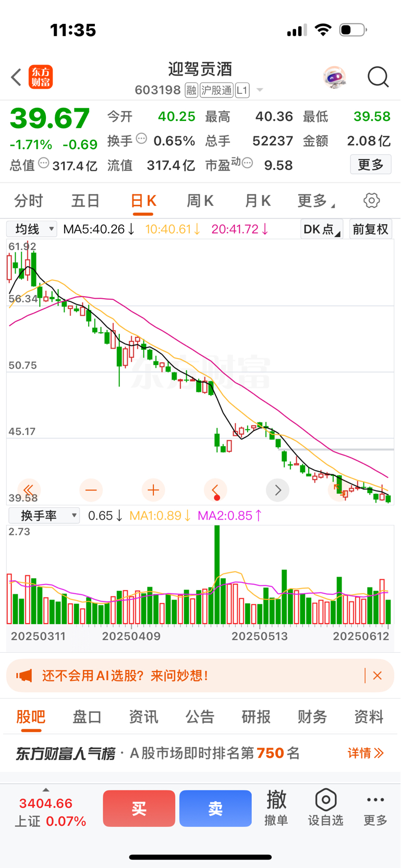Tap the tallest turnover volume bar

point(217,575)
